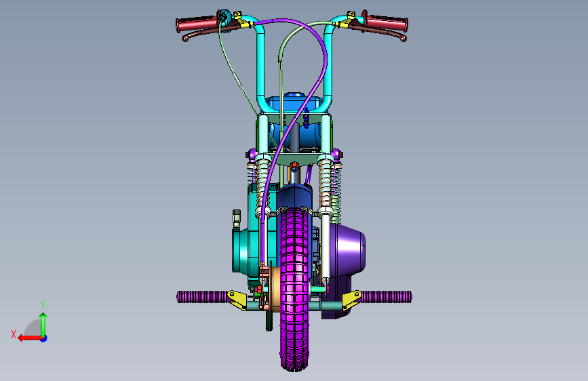Select the red nut at the fork yoke center
The height and width of the screenshot is (381, 588).
pyautogui.click(x=294, y=165)
